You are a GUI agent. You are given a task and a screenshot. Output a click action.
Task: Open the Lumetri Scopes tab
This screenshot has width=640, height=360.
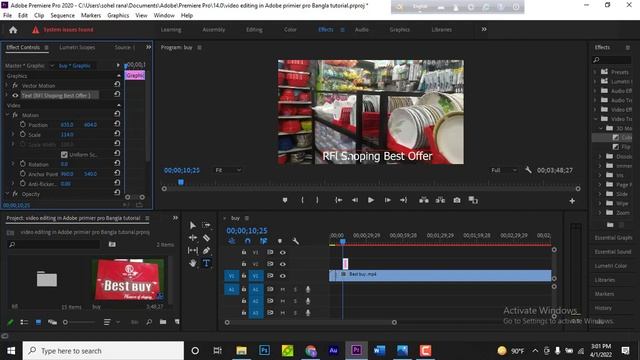click(77, 47)
